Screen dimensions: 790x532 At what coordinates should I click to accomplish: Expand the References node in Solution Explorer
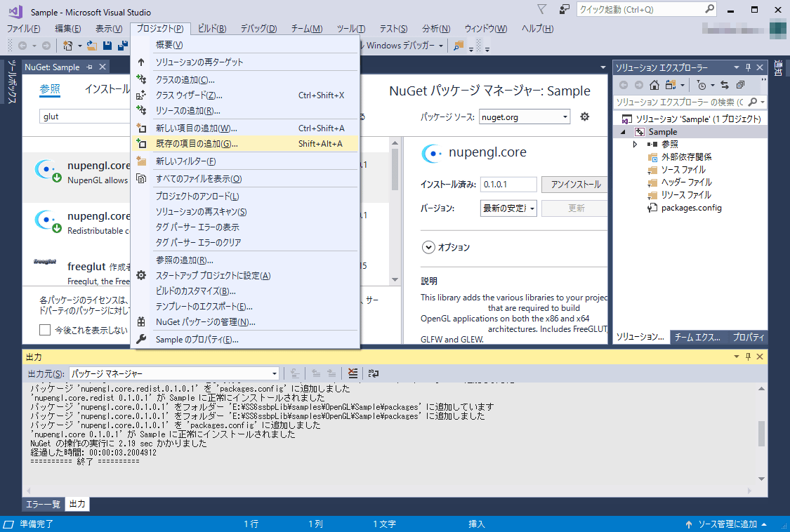point(636,145)
